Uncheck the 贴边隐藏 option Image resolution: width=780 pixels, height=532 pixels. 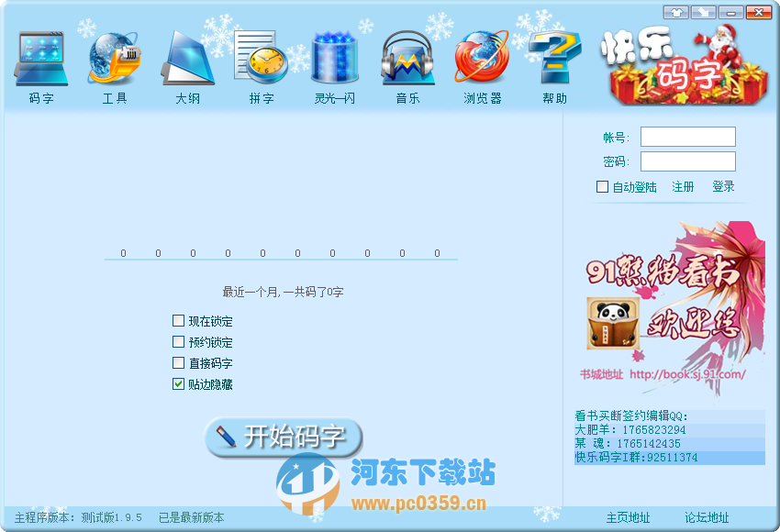pyautogui.click(x=178, y=384)
